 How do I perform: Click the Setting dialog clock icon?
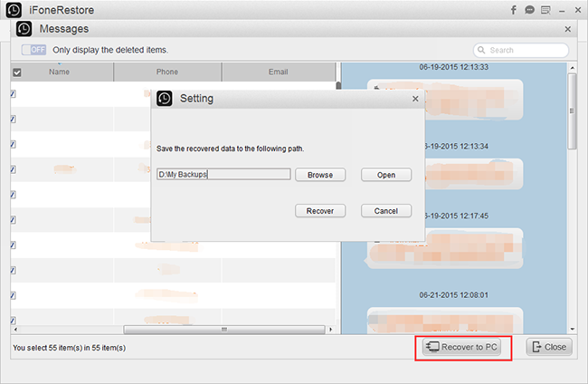click(x=165, y=99)
